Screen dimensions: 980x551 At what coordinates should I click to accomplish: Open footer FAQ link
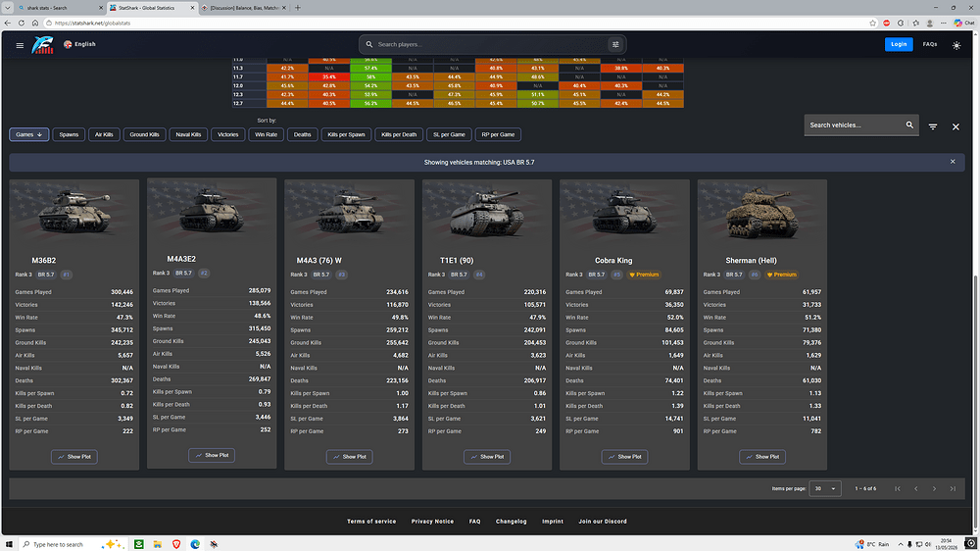(475, 521)
